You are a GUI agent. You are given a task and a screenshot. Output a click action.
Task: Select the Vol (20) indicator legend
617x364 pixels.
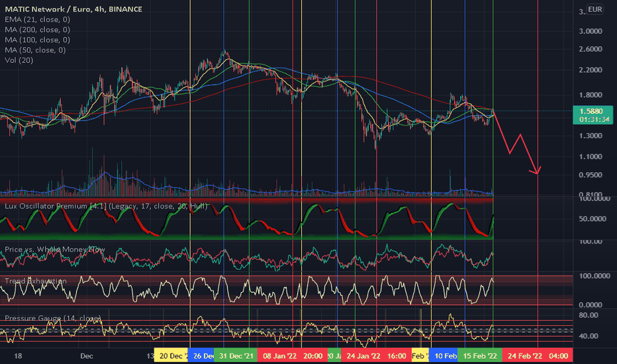(x=19, y=60)
